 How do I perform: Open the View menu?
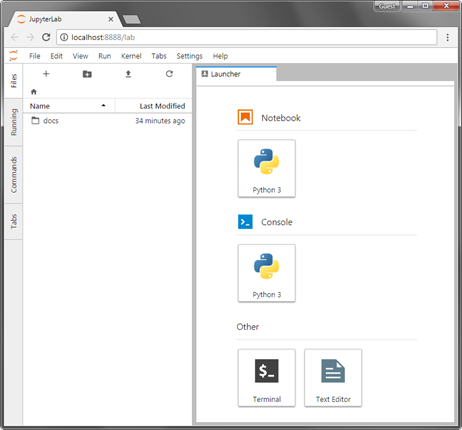point(80,56)
